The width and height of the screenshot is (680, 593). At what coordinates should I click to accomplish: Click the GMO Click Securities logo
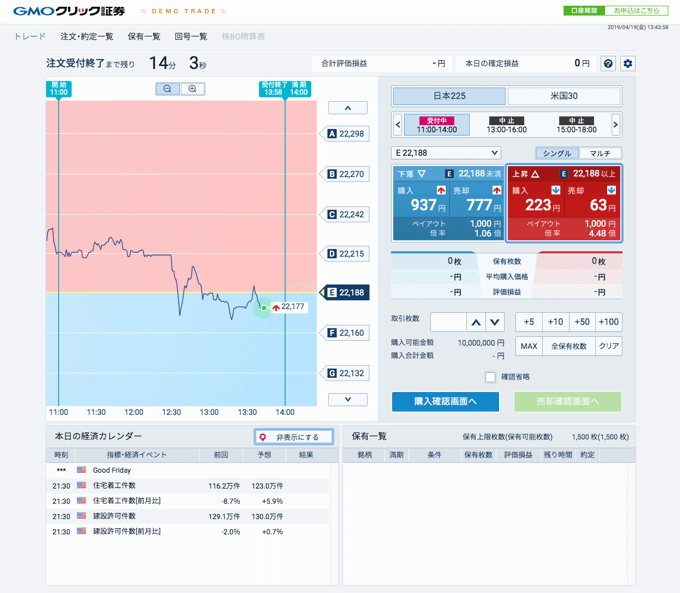click(69, 11)
